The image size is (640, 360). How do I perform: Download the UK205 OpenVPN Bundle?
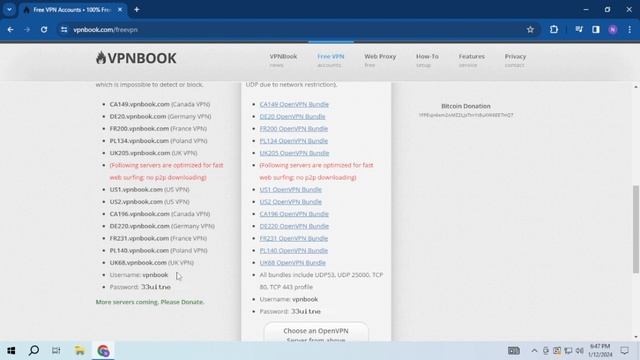(294, 153)
